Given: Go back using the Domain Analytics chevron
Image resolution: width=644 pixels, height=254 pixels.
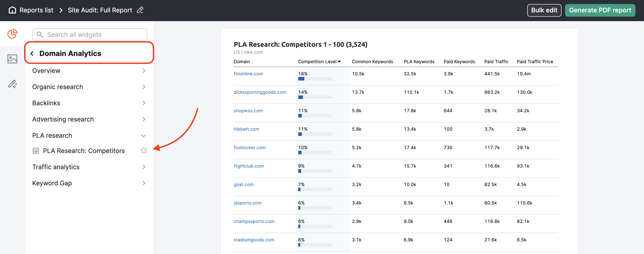Looking at the screenshot, I should point(32,53).
